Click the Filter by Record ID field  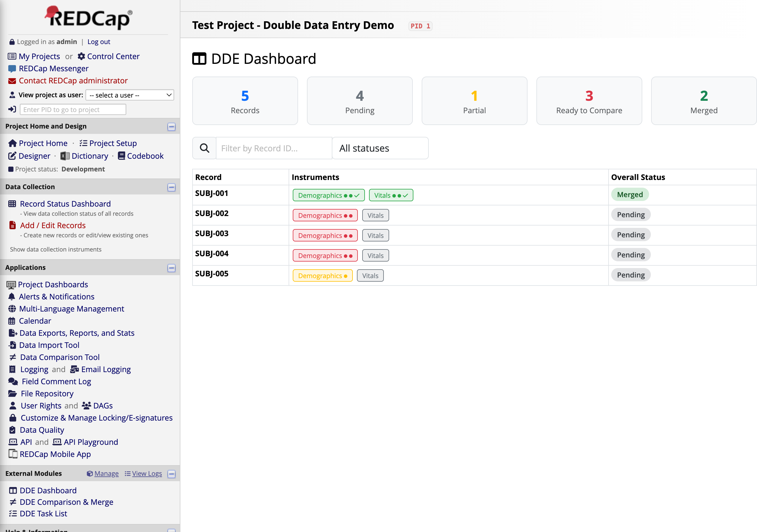coord(274,148)
